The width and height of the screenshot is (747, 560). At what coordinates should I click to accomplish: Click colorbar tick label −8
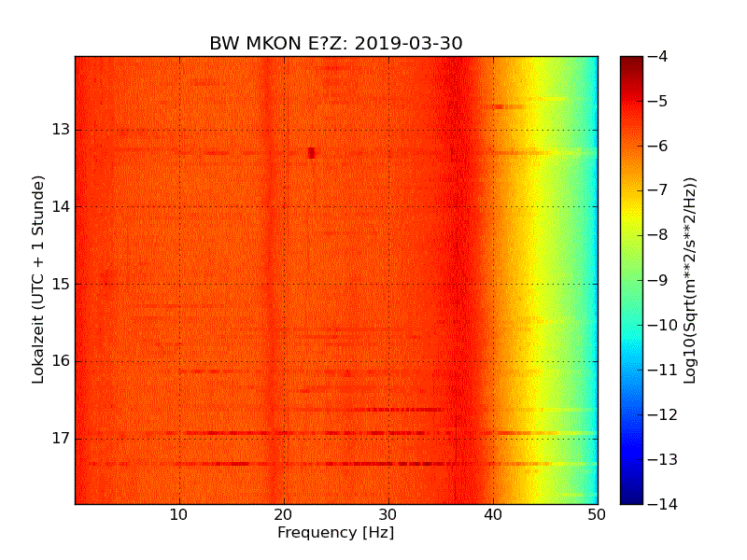(x=658, y=235)
